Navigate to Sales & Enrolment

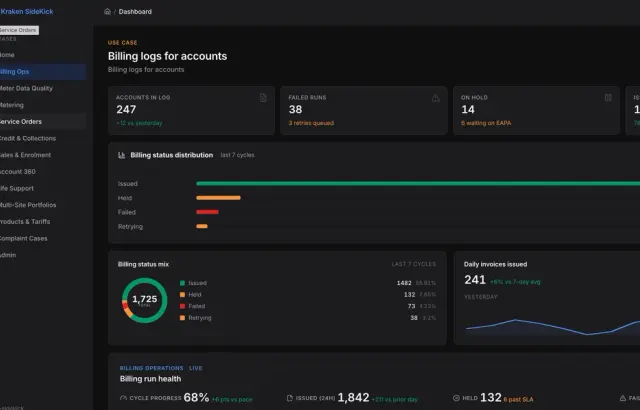[43, 155]
